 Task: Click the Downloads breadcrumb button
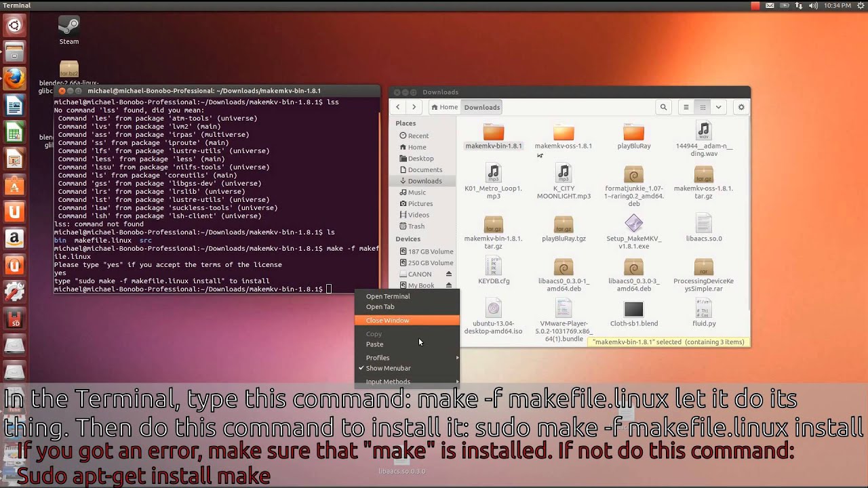pyautogui.click(x=481, y=107)
